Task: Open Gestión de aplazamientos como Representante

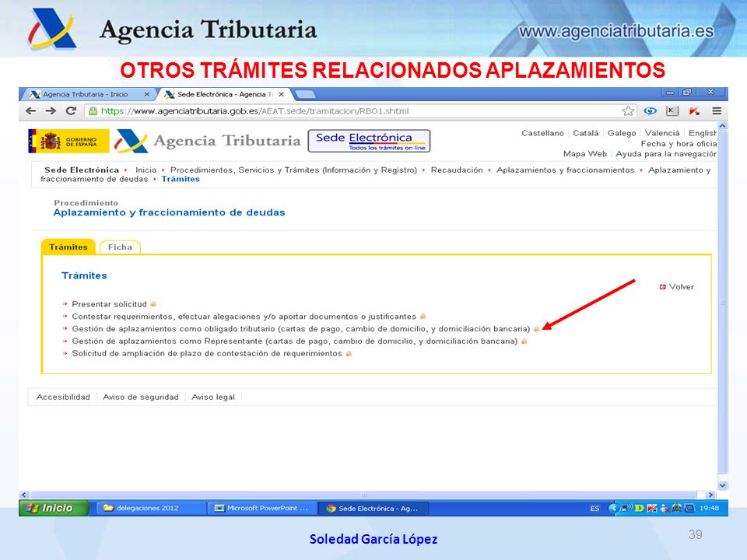Action: [x=294, y=341]
